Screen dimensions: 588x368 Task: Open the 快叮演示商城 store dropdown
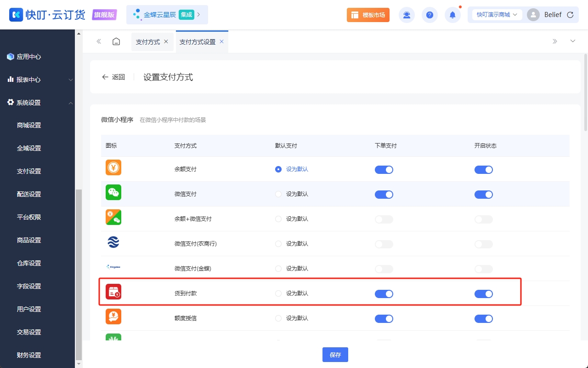(497, 15)
